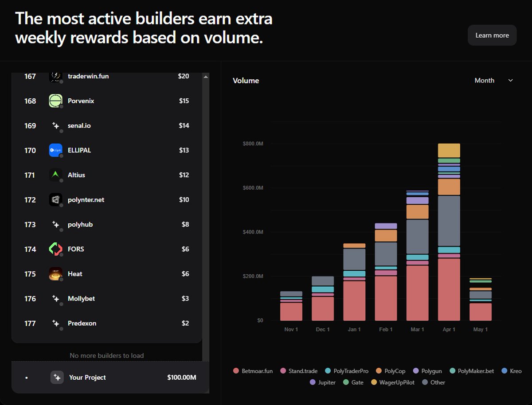Click the Porvenix green circle logo
Viewport: 532px width, 405px height.
(55, 101)
